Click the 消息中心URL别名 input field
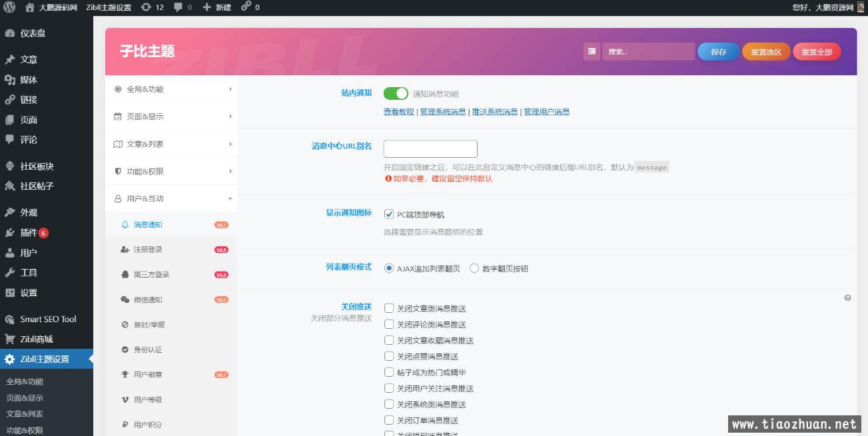The width and height of the screenshot is (868, 436). [x=430, y=148]
